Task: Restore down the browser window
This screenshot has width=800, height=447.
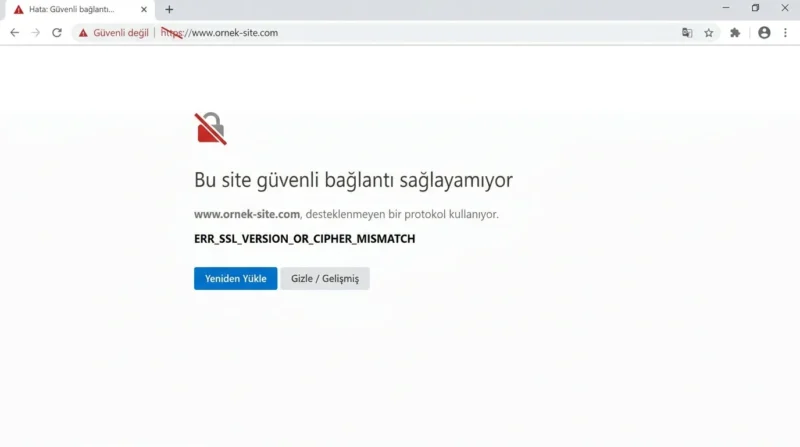Action: [x=755, y=8]
